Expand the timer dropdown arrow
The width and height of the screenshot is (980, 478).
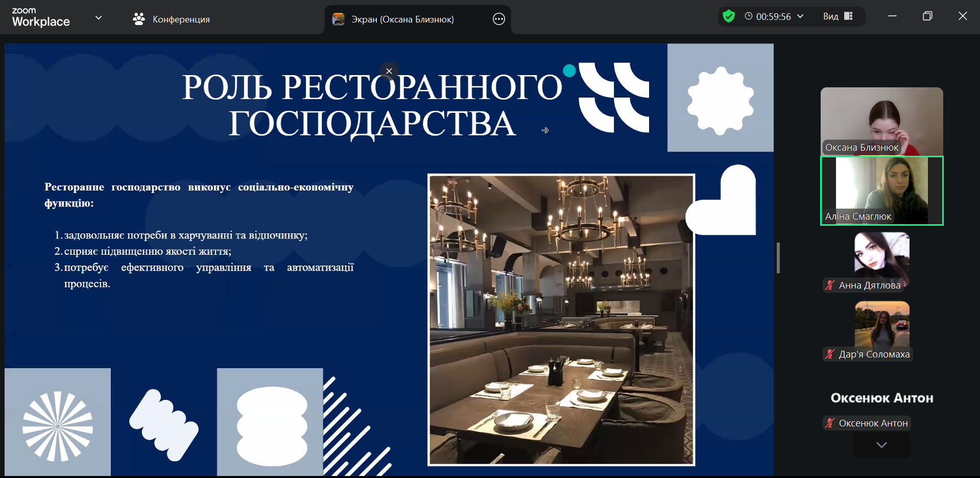800,16
